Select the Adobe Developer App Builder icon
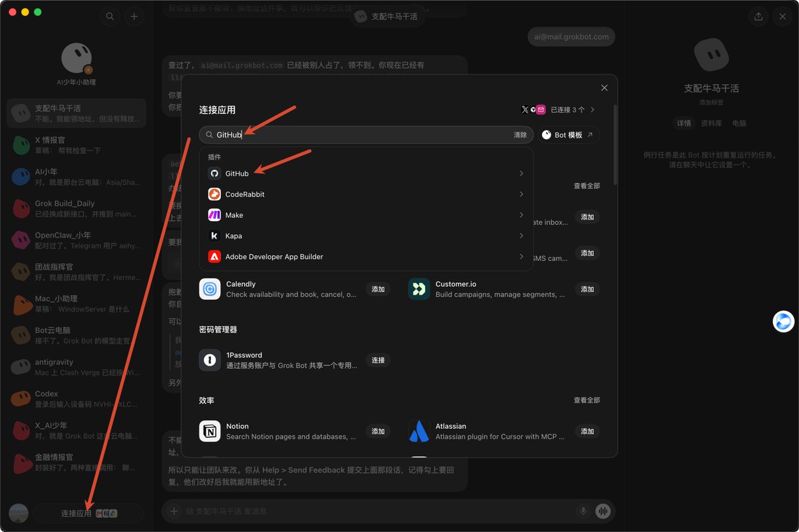 coord(214,256)
